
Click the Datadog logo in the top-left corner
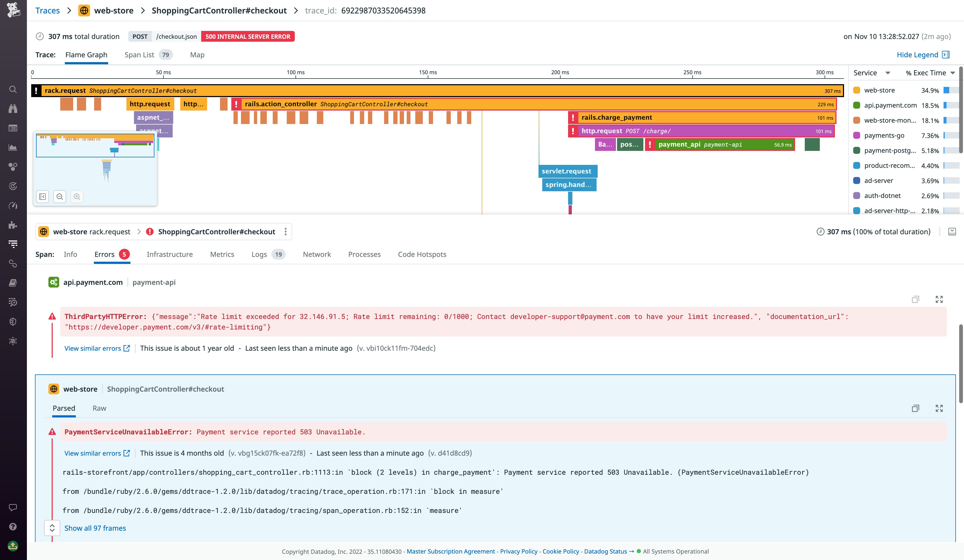click(x=13, y=10)
